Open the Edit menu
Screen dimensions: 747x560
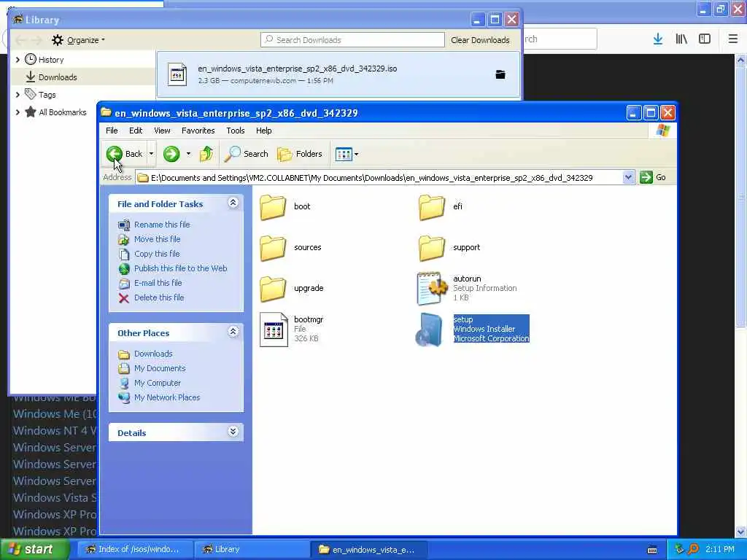click(136, 131)
